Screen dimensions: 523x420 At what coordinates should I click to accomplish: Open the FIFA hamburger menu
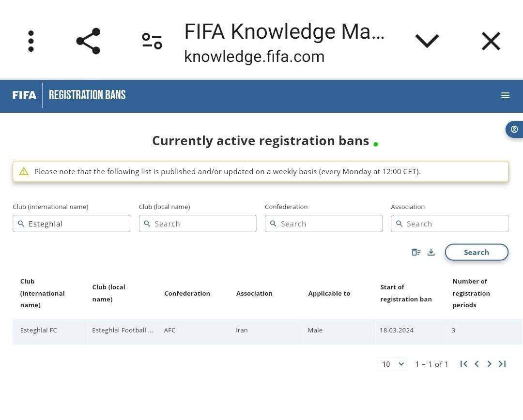point(505,95)
